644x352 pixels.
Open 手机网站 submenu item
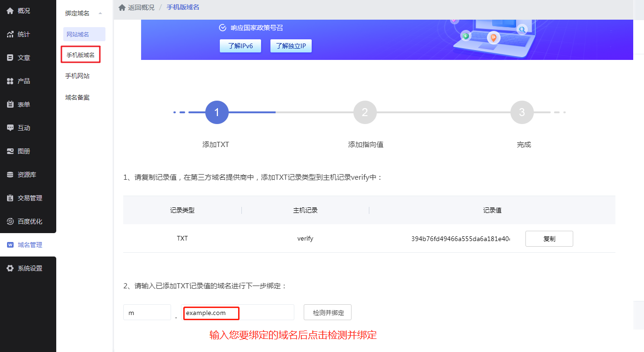(x=77, y=76)
